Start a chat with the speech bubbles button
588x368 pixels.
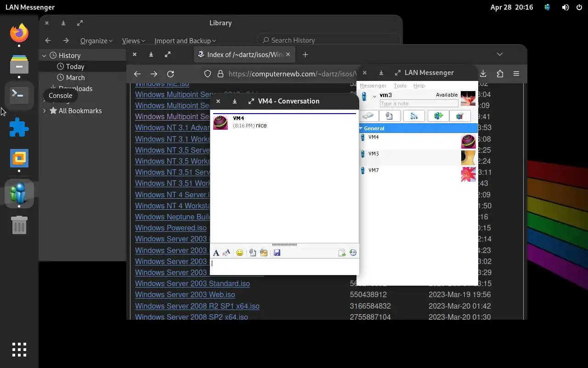coord(368,116)
